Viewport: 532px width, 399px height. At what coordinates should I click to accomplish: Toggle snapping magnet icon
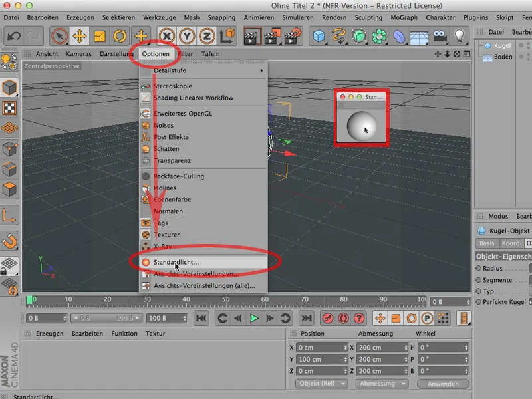9,241
